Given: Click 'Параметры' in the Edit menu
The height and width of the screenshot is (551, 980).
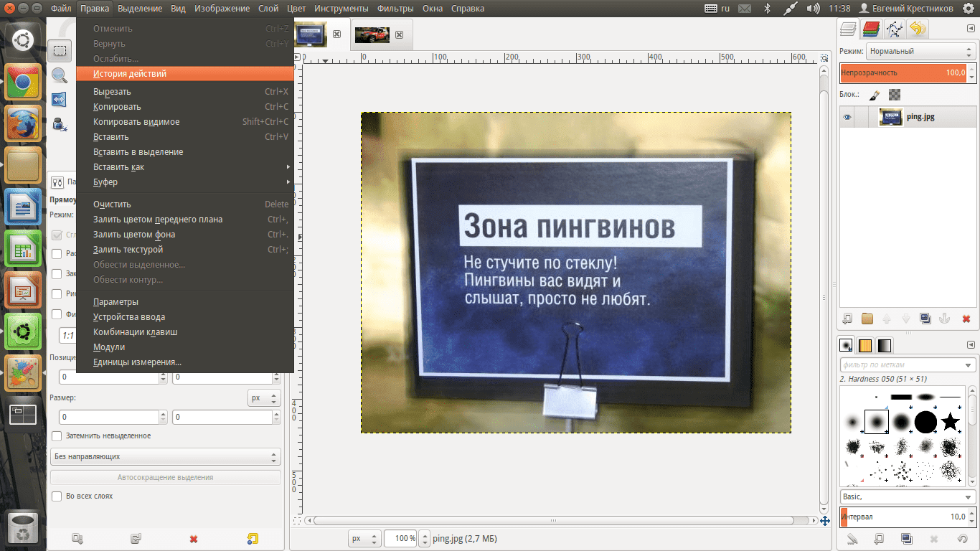Looking at the screenshot, I should [x=116, y=301].
